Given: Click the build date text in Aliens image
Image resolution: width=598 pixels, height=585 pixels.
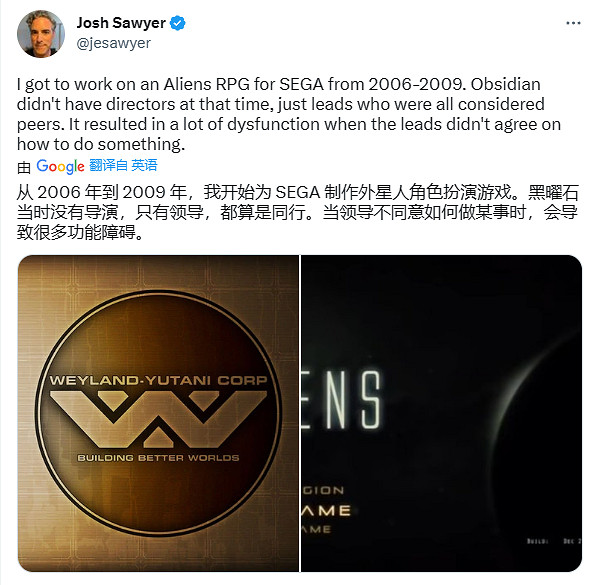Looking at the screenshot, I should click(554, 541).
